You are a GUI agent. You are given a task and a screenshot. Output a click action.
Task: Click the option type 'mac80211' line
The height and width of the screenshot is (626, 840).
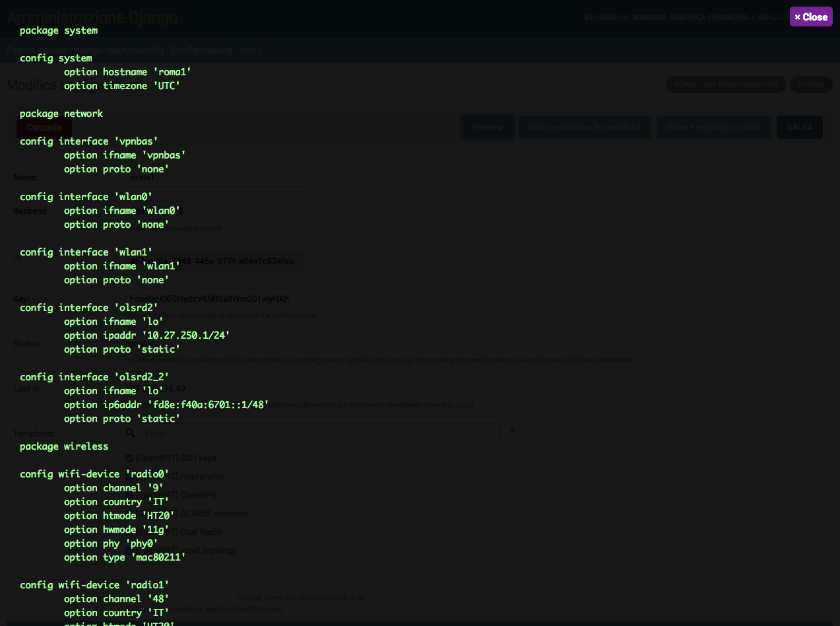pyautogui.click(x=125, y=557)
